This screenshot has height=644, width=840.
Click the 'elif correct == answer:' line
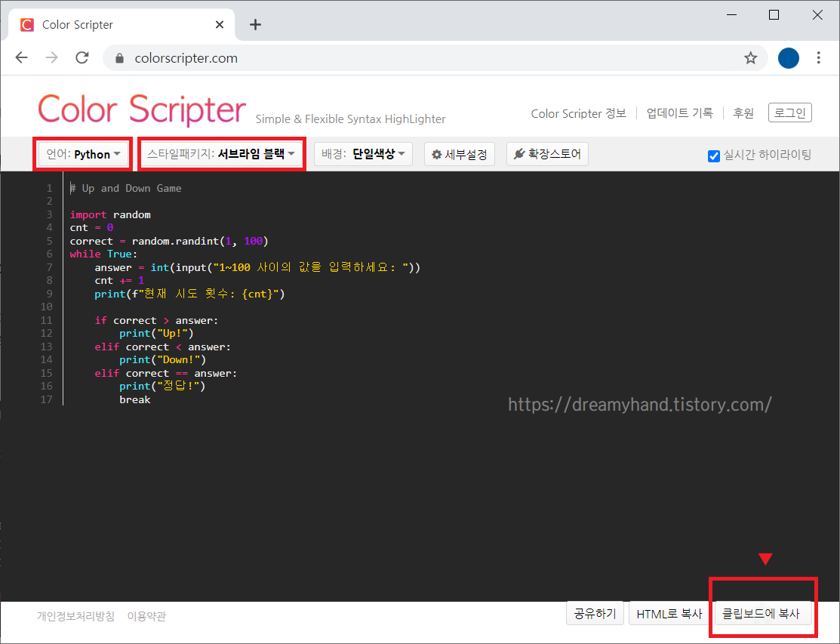(166, 374)
